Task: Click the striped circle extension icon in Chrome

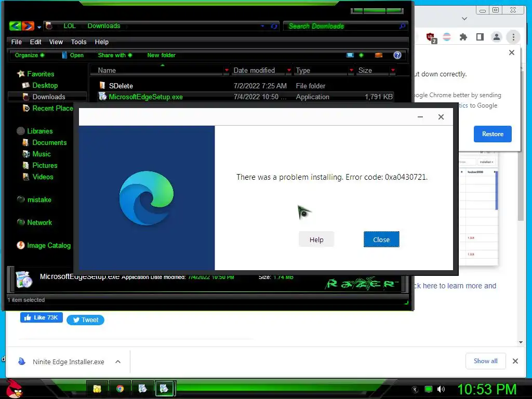Action: pos(447,37)
